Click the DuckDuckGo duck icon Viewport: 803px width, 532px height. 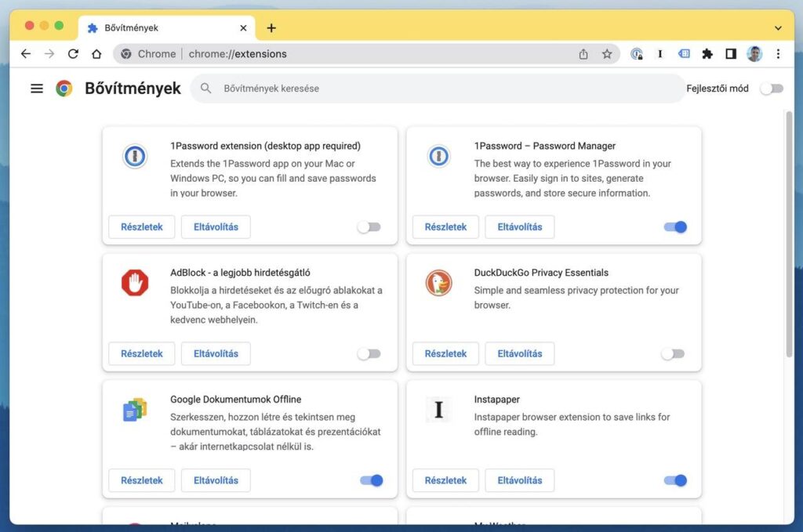(438, 282)
